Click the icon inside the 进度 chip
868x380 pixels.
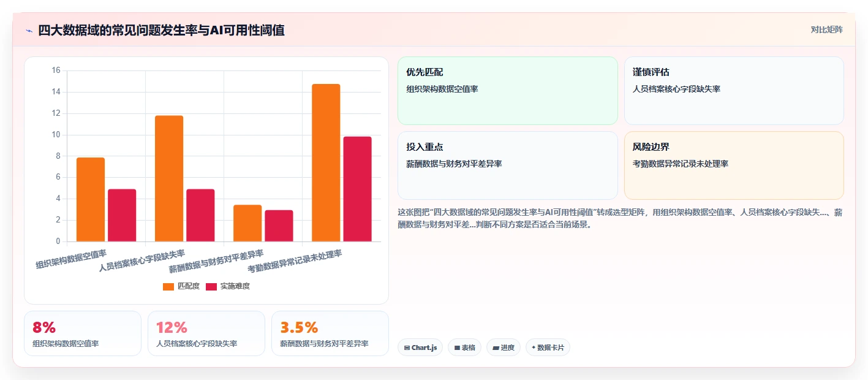[x=496, y=348]
